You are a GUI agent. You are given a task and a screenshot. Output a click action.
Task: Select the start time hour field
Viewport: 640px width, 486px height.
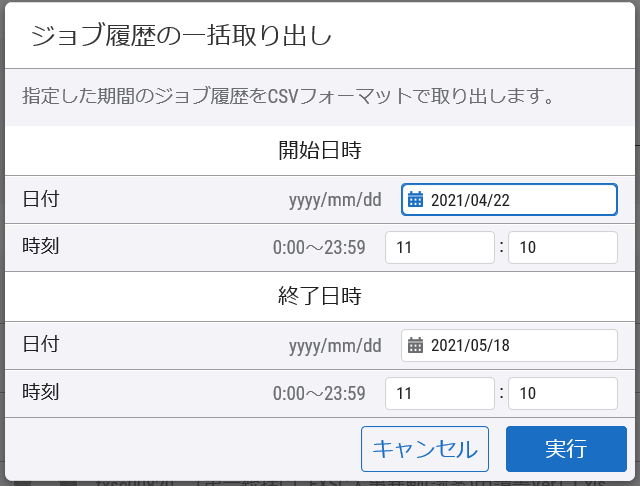[x=440, y=247]
